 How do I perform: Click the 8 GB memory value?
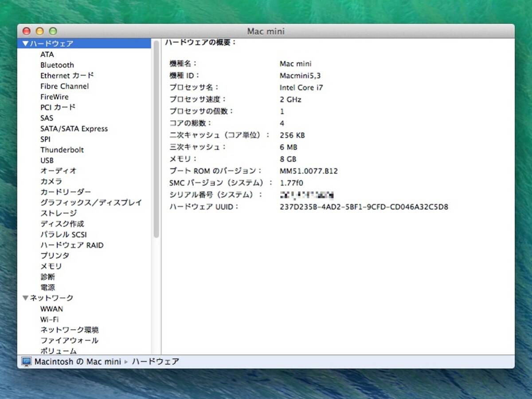tap(288, 159)
